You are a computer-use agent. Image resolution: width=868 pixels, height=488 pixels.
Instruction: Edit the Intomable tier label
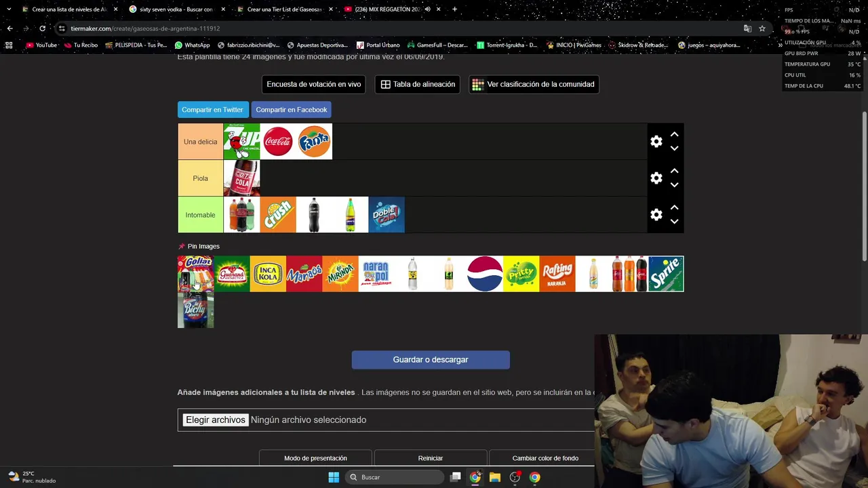point(200,215)
